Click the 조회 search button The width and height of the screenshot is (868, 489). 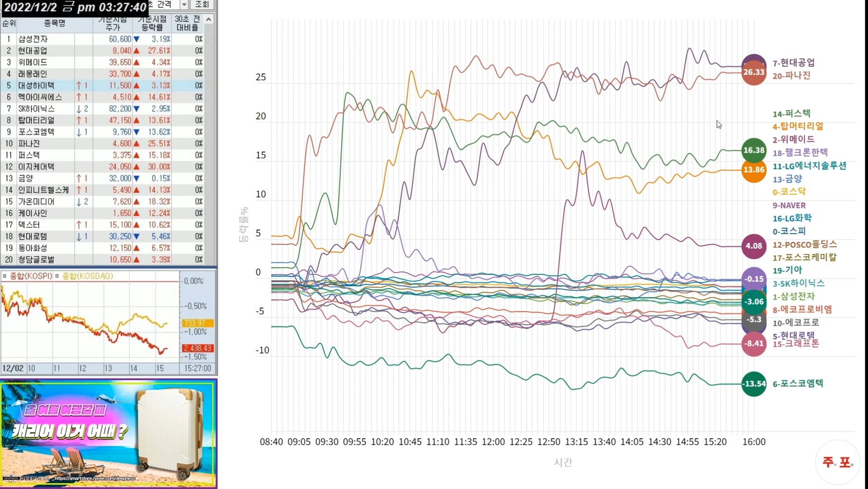(x=202, y=5)
